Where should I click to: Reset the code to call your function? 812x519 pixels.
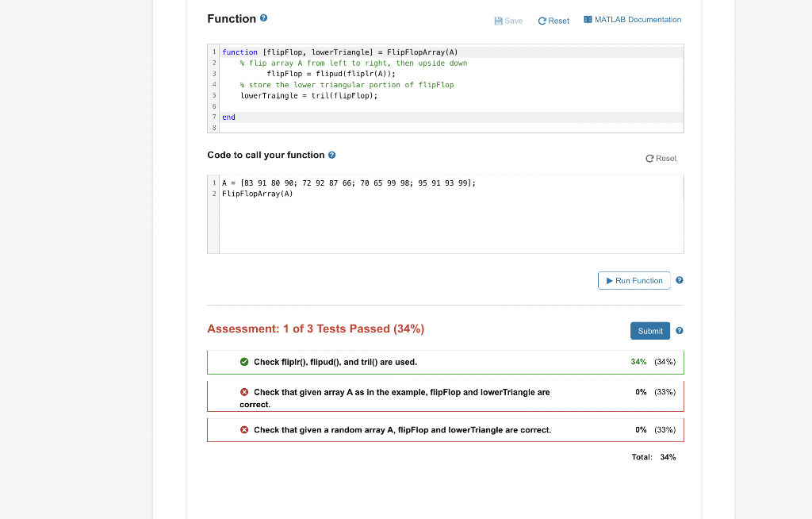661,158
